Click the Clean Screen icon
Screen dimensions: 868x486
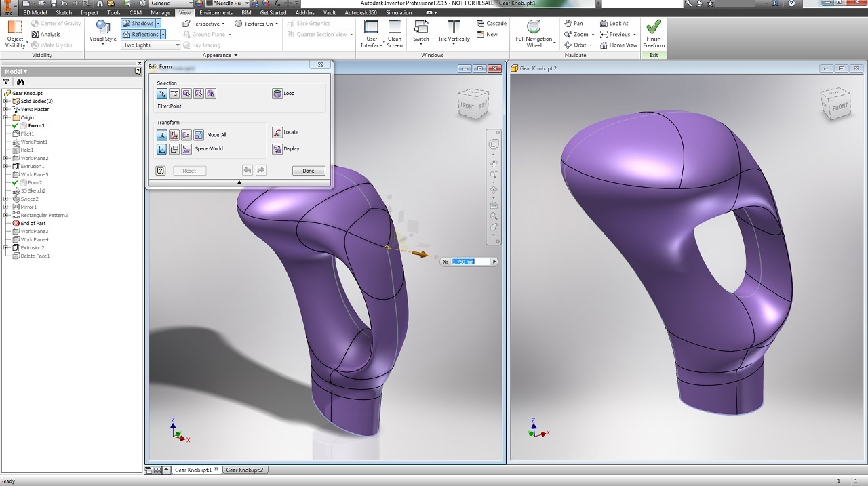pos(395,26)
